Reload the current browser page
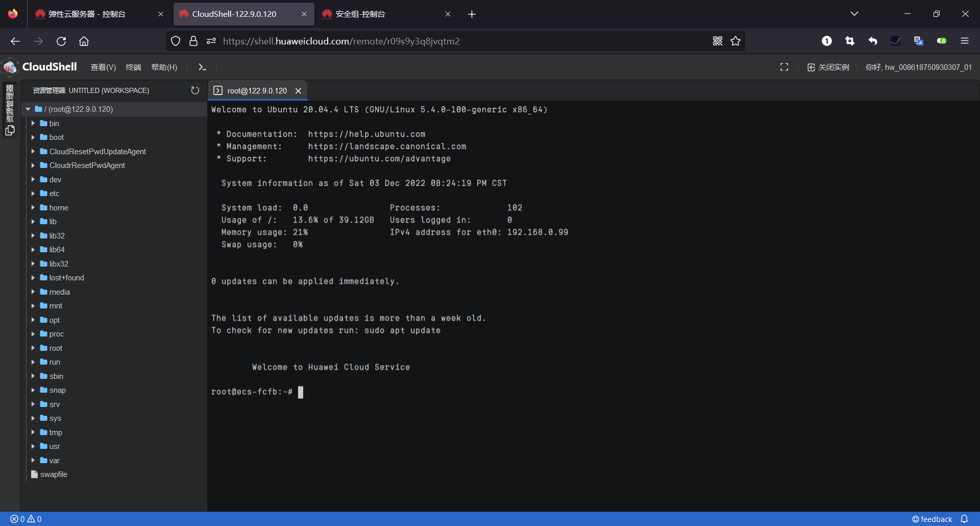The image size is (980, 526). coord(61,41)
